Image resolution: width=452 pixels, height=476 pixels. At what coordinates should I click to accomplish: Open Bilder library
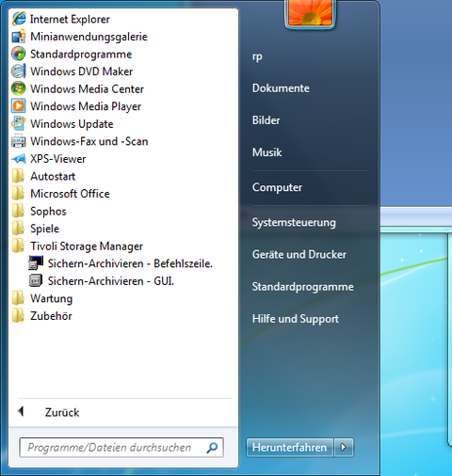click(x=266, y=120)
